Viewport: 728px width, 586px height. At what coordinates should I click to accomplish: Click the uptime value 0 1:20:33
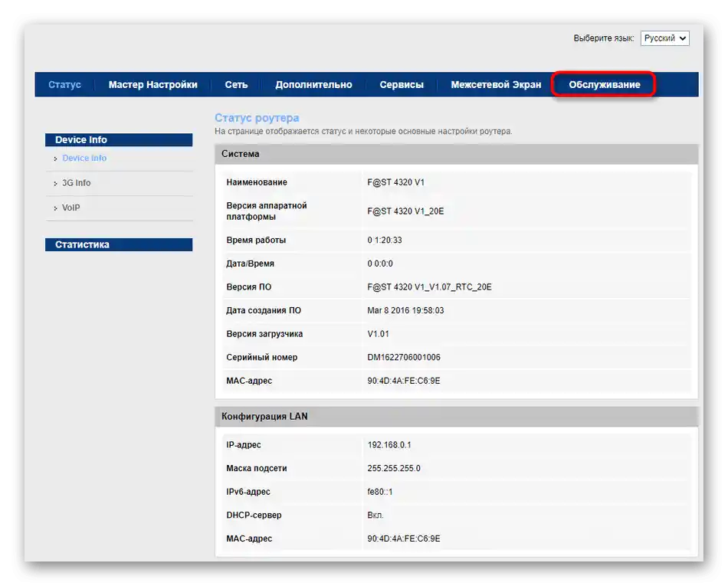385,241
